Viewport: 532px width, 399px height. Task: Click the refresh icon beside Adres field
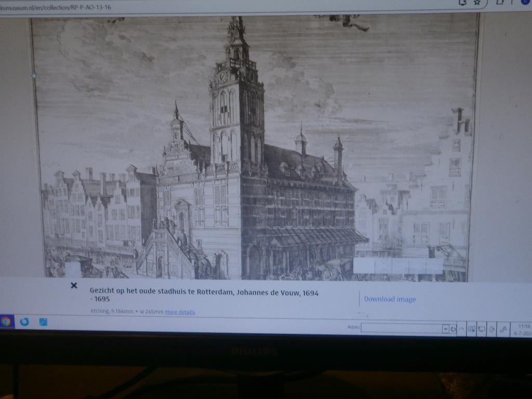click(x=453, y=329)
